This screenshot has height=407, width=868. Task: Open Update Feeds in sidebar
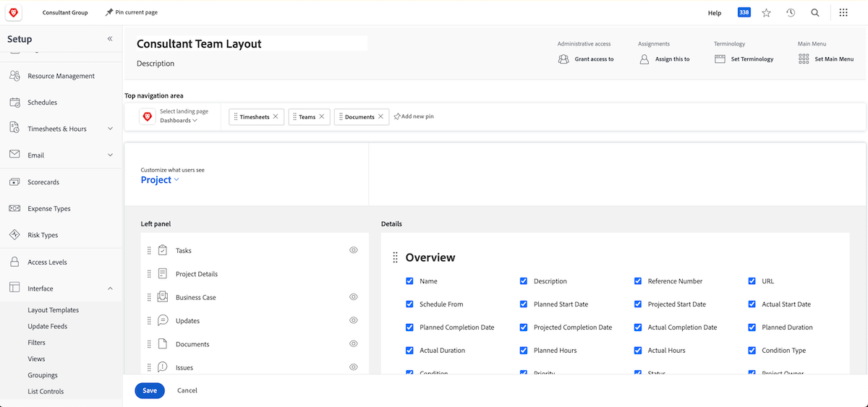click(48, 327)
